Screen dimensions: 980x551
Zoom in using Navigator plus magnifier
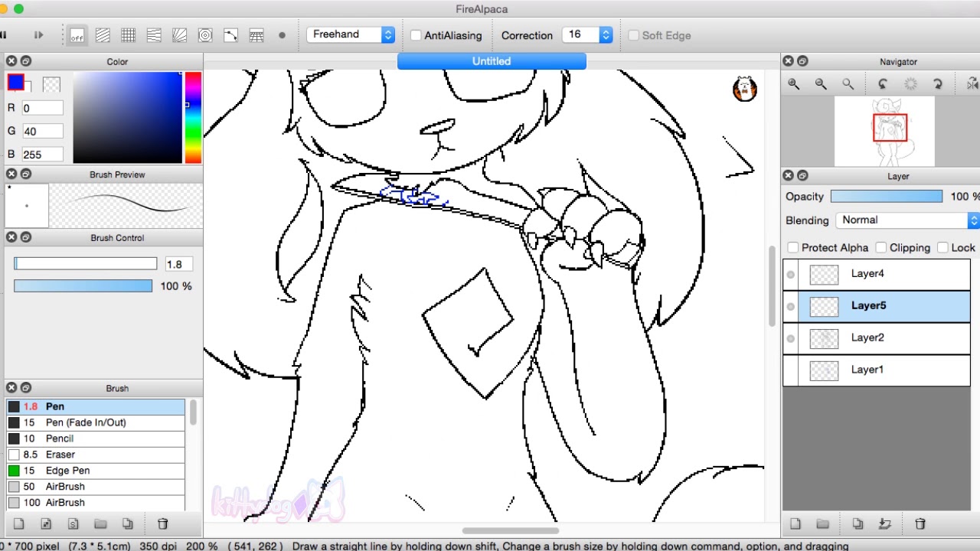click(x=793, y=84)
